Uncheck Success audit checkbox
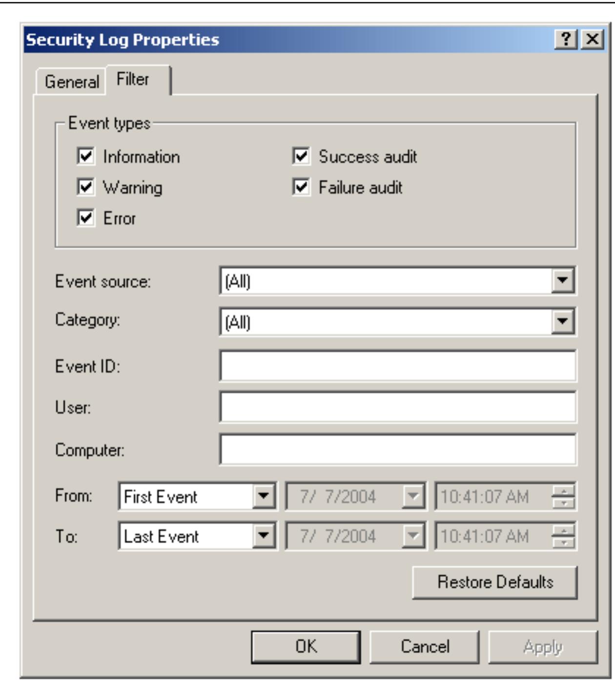Image resolution: width=615 pixels, height=700 pixels. 301,157
